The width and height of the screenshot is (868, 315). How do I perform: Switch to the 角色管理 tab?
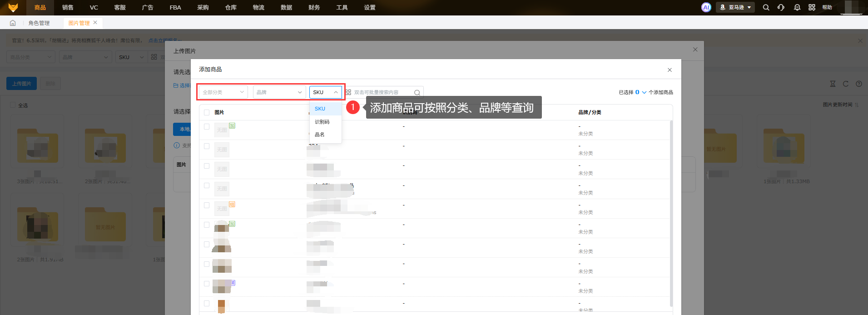click(x=39, y=23)
